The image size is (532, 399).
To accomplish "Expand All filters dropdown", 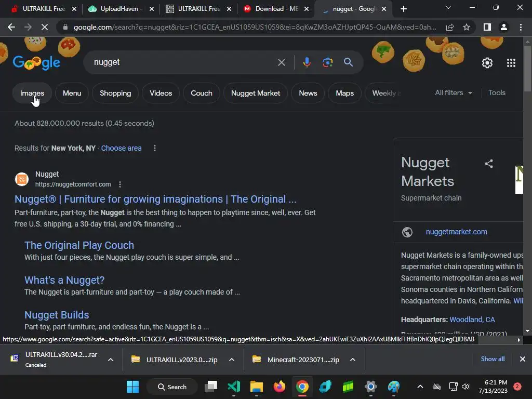I will coord(453,93).
